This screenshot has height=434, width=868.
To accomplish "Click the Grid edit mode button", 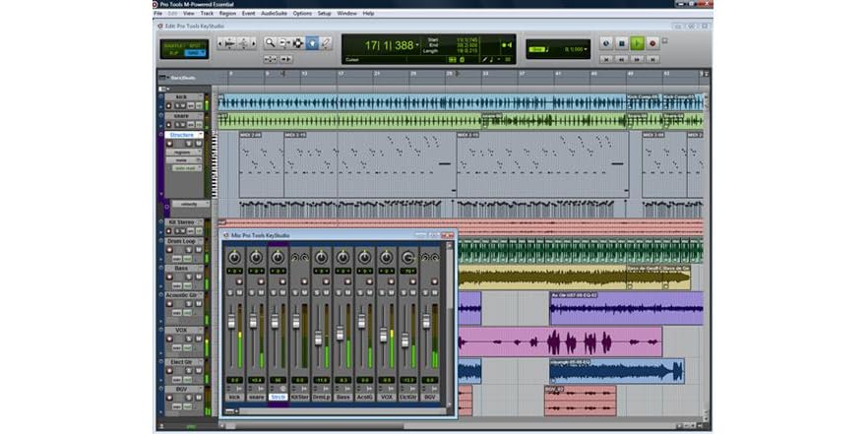I will click(x=192, y=53).
